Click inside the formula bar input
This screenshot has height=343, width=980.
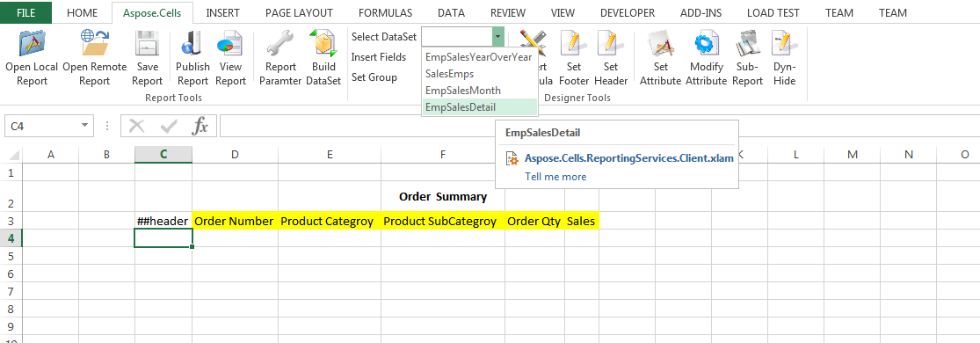coord(599,126)
